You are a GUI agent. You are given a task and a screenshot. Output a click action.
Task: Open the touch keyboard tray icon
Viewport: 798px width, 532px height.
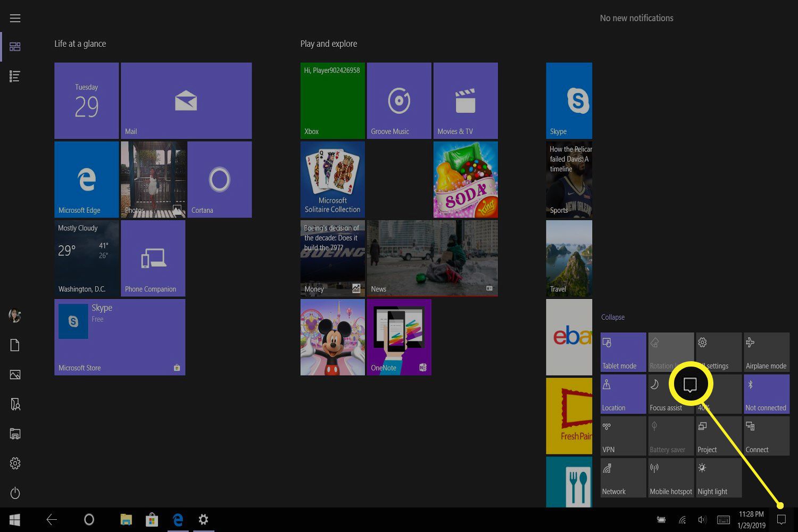pos(723,520)
